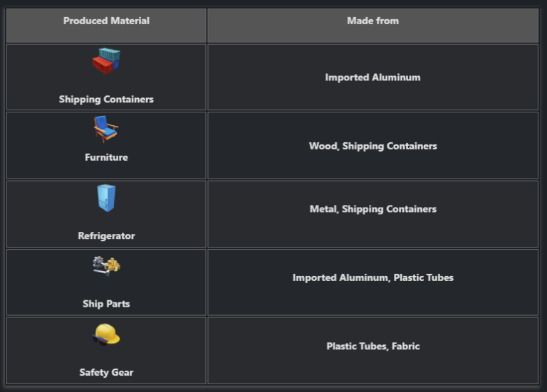Click the teal container in Shipping Containers icon

[x=110, y=55]
